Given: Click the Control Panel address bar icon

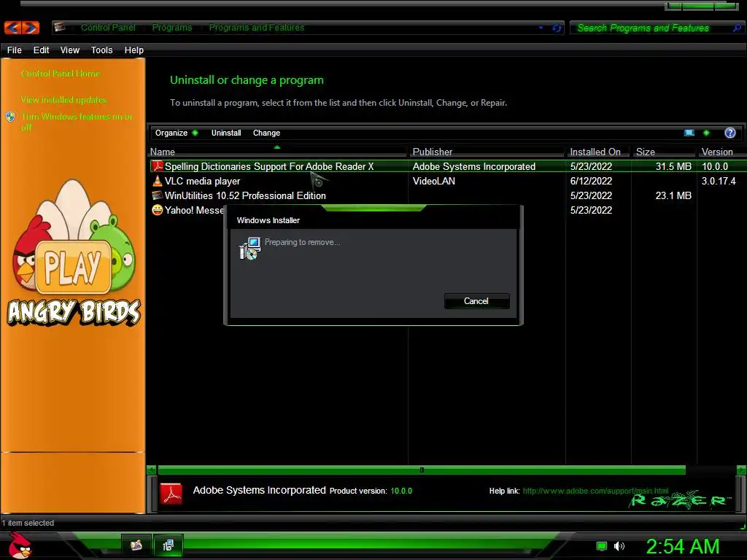Looking at the screenshot, I should coord(60,27).
